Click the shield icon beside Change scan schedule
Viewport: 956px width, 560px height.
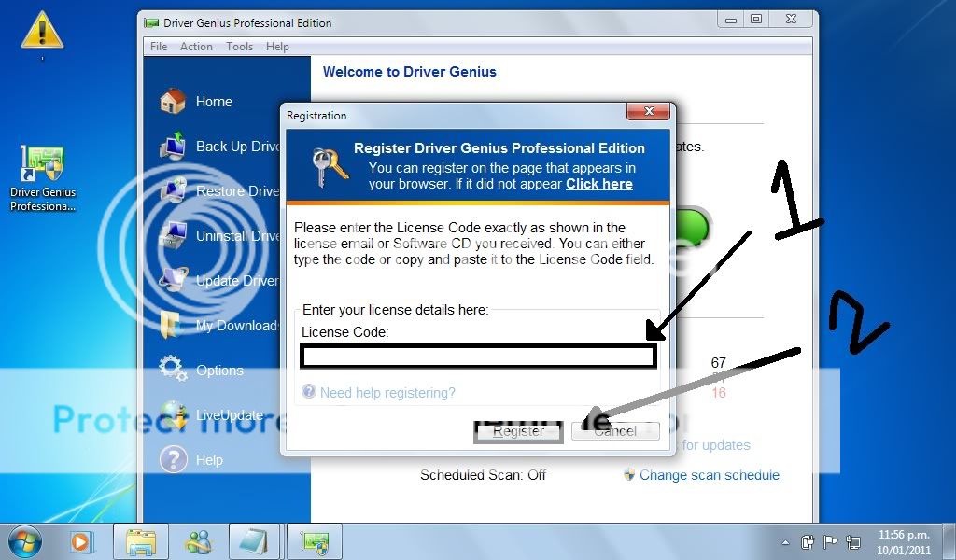tap(629, 475)
